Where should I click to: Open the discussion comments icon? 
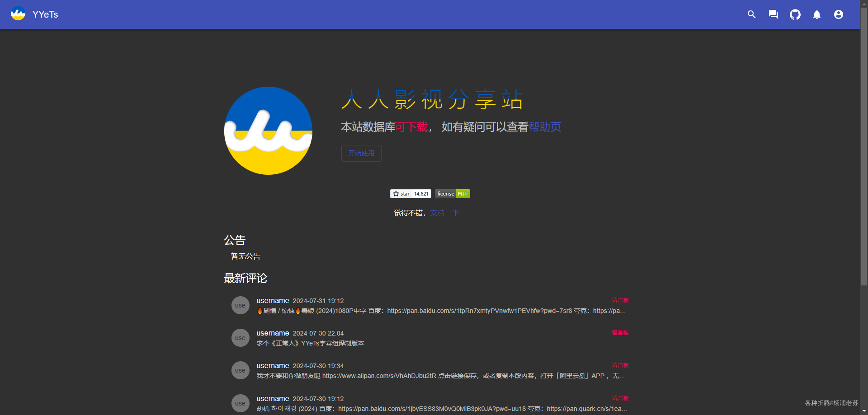[774, 14]
